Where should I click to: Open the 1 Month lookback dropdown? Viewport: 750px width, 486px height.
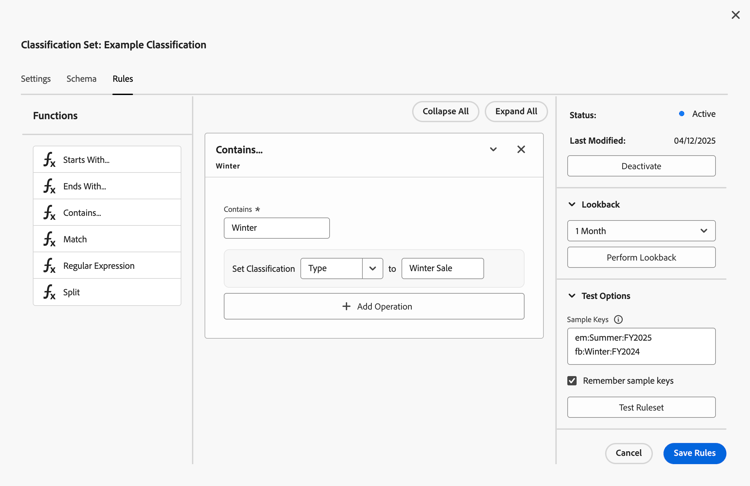pyautogui.click(x=641, y=231)
